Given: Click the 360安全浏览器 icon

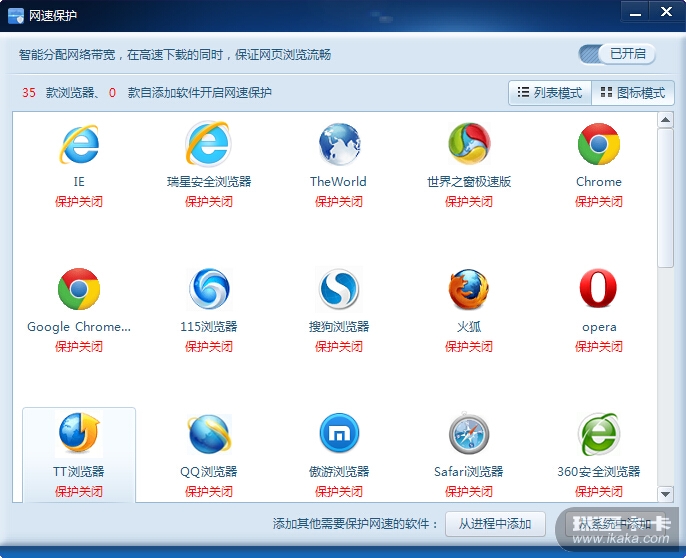Looking at the screenshot, I should pos(599,434).
